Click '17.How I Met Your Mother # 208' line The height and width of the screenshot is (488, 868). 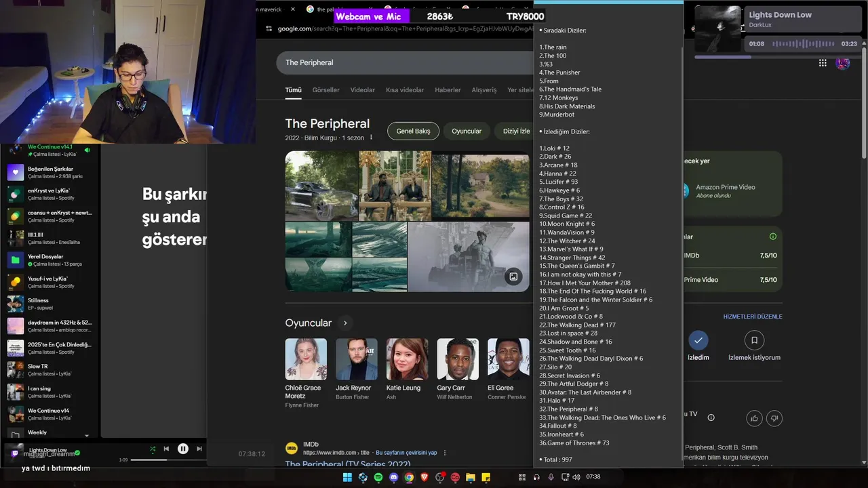[x=585, y=283]
